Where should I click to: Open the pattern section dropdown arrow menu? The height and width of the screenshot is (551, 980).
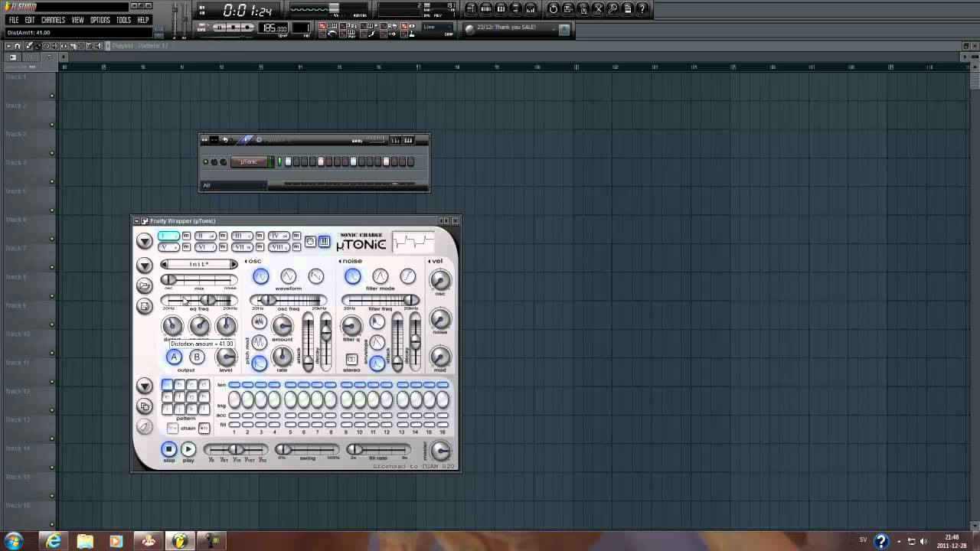tap(144, 386)
